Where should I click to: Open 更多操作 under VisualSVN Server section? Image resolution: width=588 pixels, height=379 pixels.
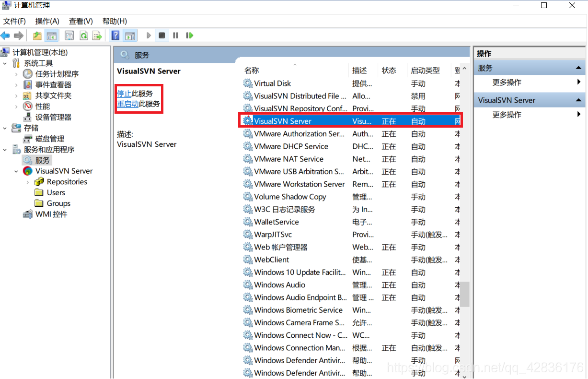tap(507, 115)
